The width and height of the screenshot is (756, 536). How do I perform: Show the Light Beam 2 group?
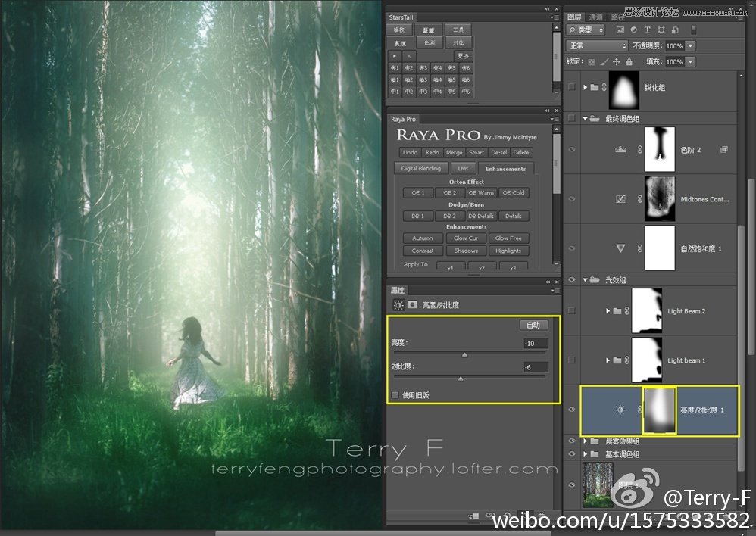point(572,311)
